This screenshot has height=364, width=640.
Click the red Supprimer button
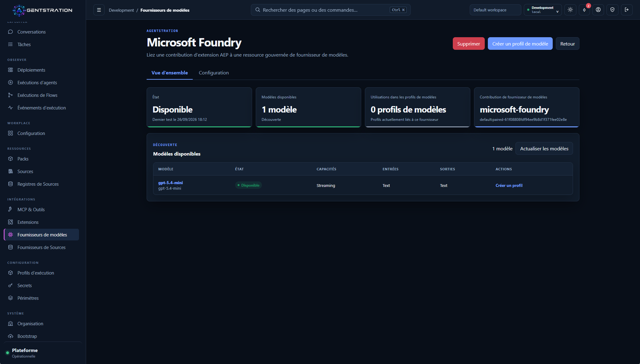coord(468,44)
